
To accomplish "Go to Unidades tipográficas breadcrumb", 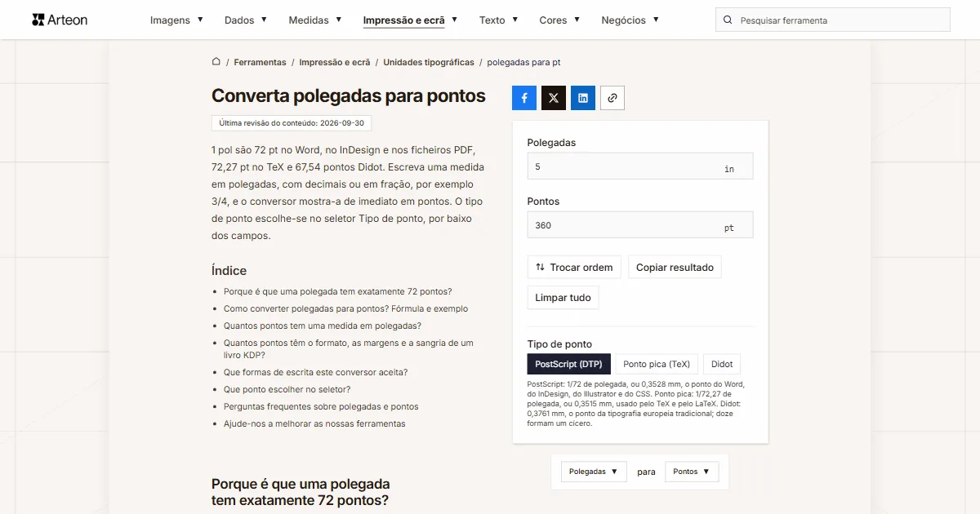I will (x=429, y=62).
